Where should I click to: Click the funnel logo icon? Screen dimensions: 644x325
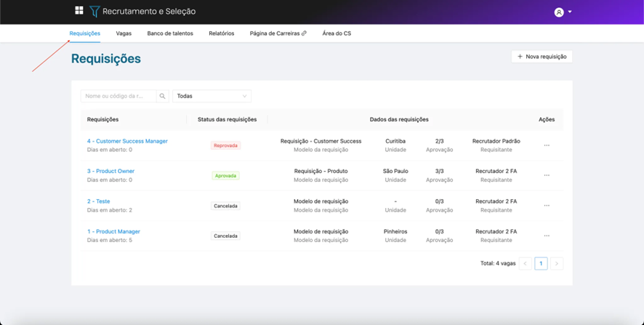click(94, 12)
